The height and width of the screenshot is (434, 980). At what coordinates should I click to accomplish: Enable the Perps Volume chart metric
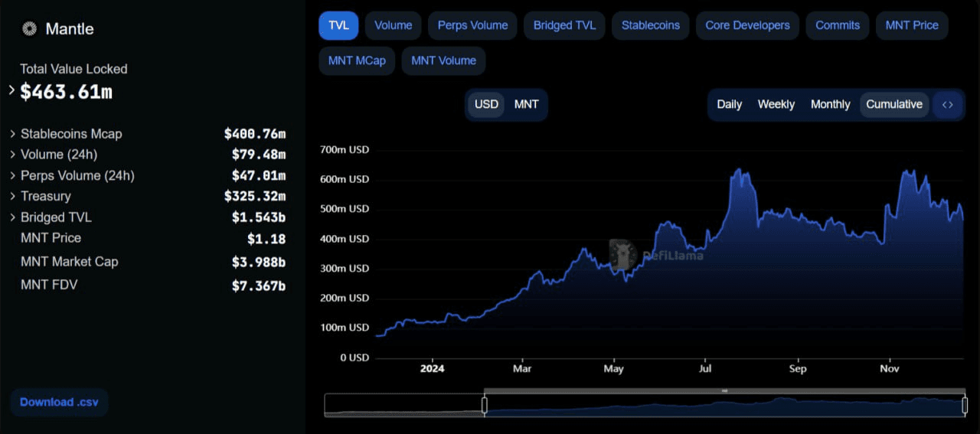[472, 25]
